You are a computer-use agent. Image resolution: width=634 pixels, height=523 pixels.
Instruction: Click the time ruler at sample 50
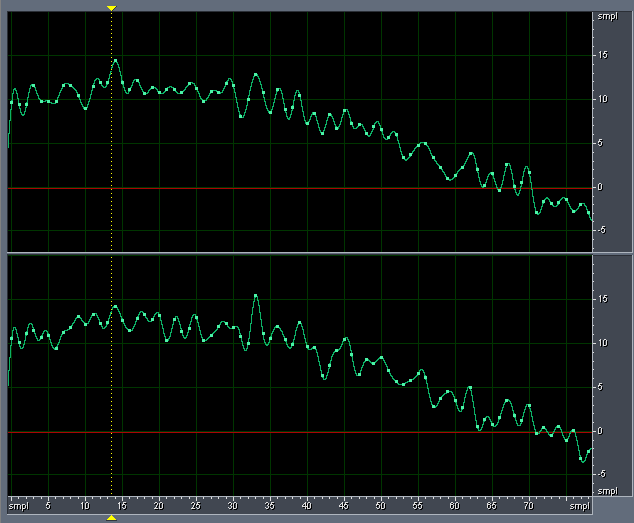point(381,506)
